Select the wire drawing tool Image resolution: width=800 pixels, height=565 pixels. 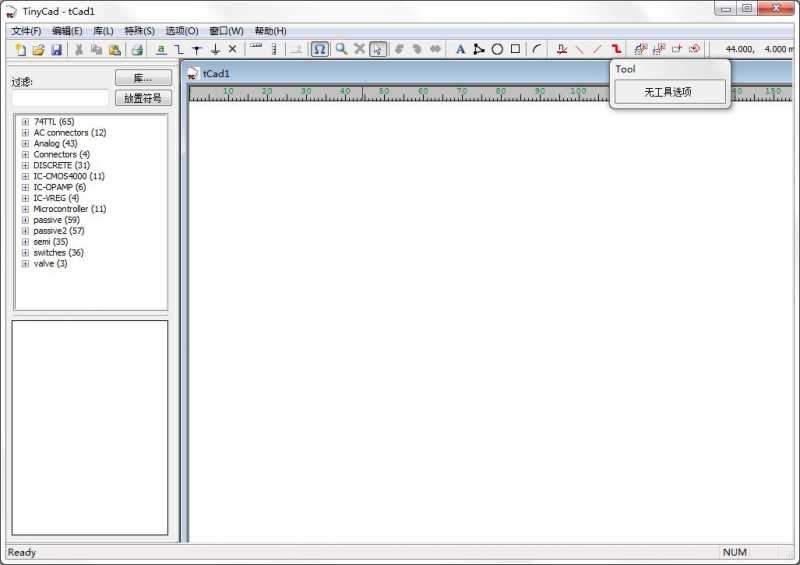point(179,50)
